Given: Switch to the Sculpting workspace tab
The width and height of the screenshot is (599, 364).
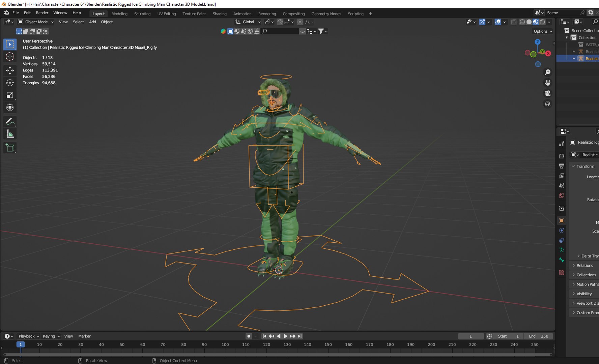Looking at the screenshot, I should pyautogui.click(x=142, y=14).
